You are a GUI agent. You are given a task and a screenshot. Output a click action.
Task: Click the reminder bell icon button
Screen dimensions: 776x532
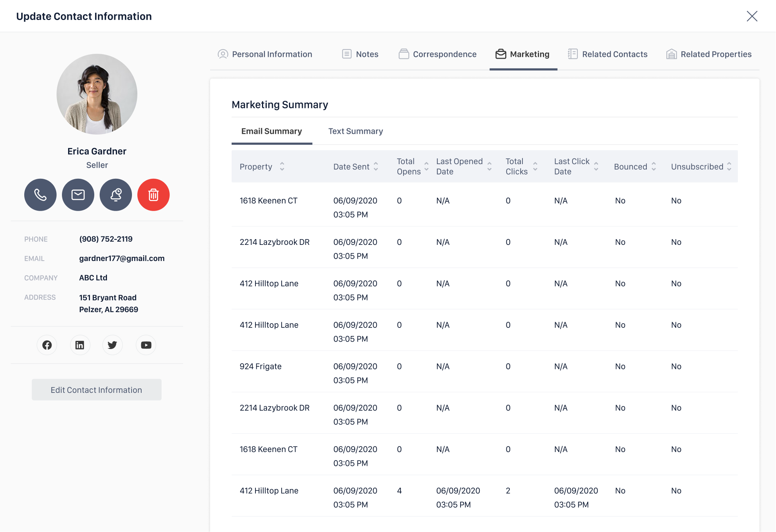pyautogui.click(x=116, y=195)
